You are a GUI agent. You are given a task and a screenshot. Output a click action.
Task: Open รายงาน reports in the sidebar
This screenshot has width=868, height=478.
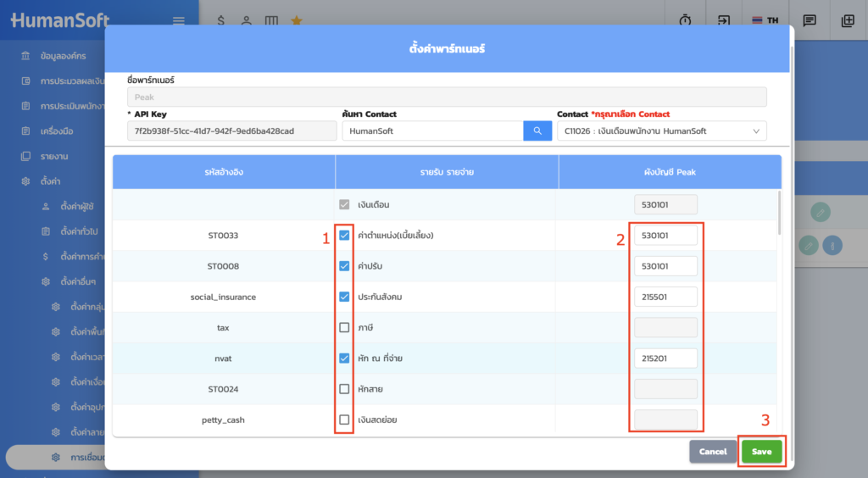54,157
